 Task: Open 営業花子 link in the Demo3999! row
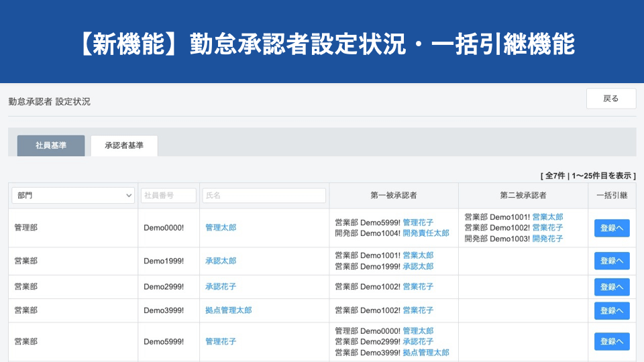418,310
